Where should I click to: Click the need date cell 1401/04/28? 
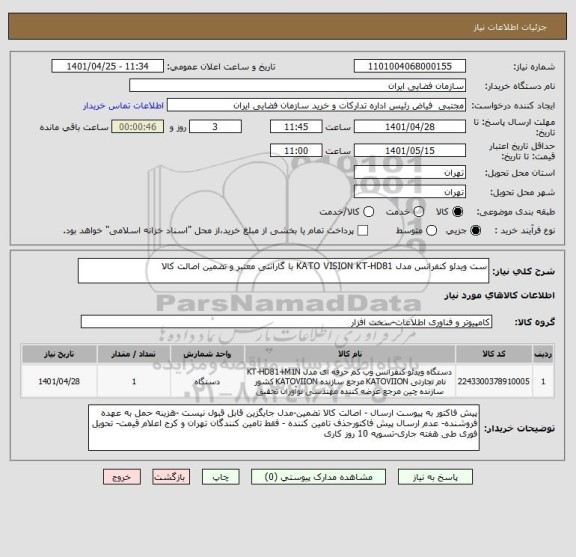(59, 381)
